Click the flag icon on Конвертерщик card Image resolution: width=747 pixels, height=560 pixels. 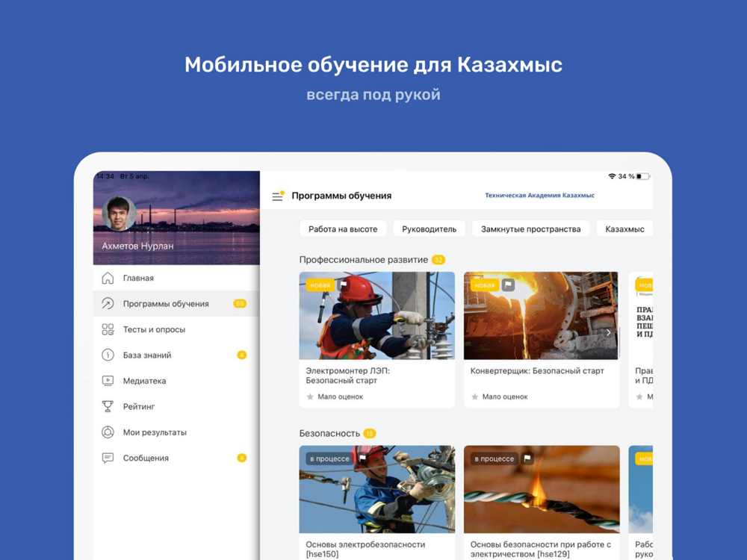(x=508, y=284)
